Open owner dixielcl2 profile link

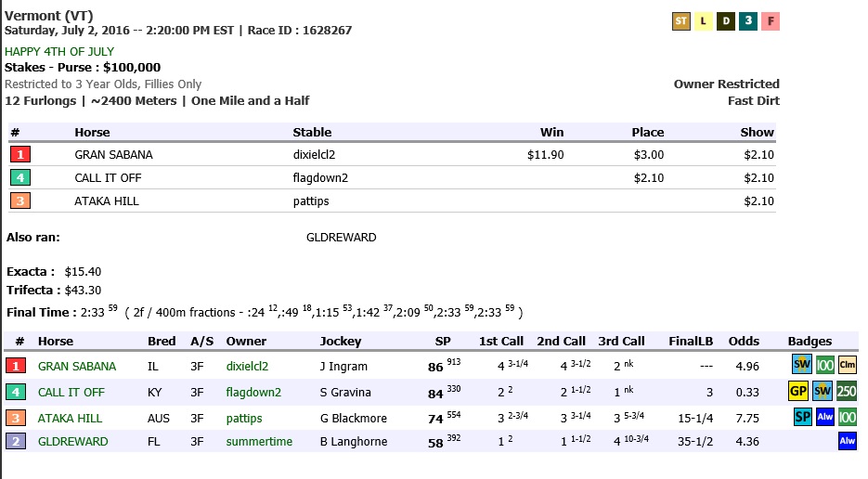click(247, 366)
